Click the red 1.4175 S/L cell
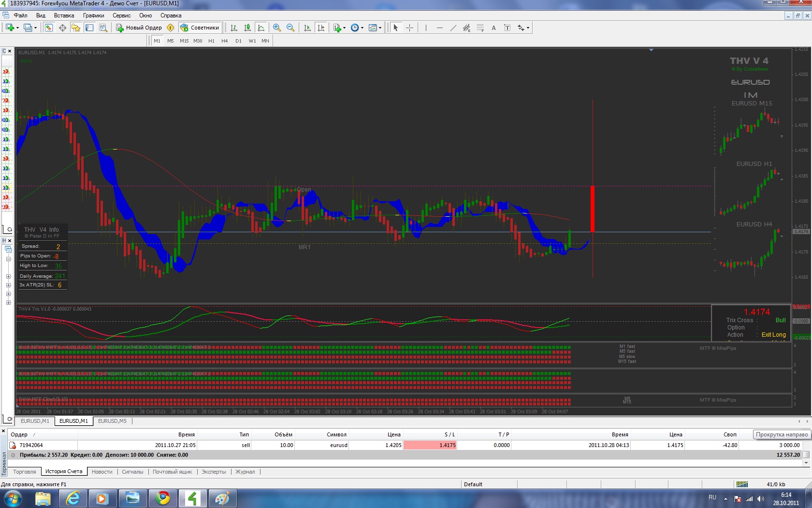812x508 pixels. pos(430,445)
